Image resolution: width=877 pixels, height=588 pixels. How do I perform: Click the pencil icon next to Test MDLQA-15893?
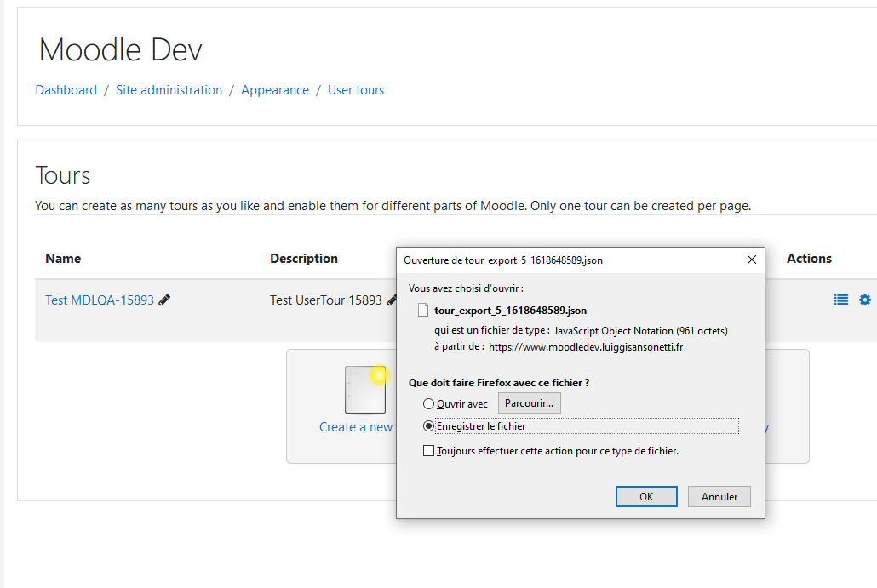[164, 300]
